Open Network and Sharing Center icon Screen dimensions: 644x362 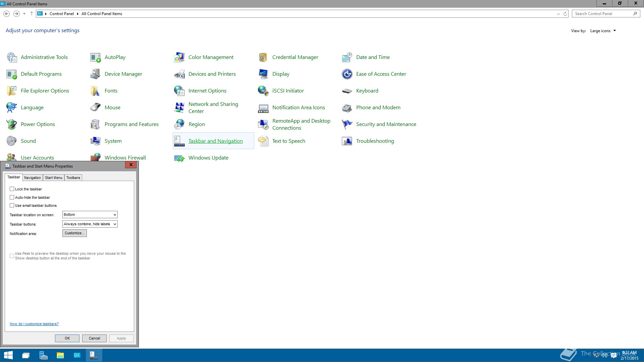pos(179,108)
